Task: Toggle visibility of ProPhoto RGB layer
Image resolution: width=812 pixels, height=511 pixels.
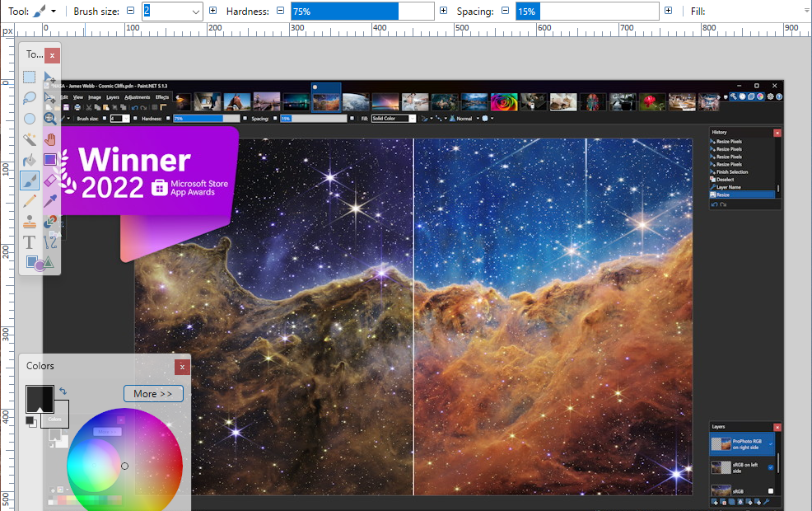Action: pos(771,444)
